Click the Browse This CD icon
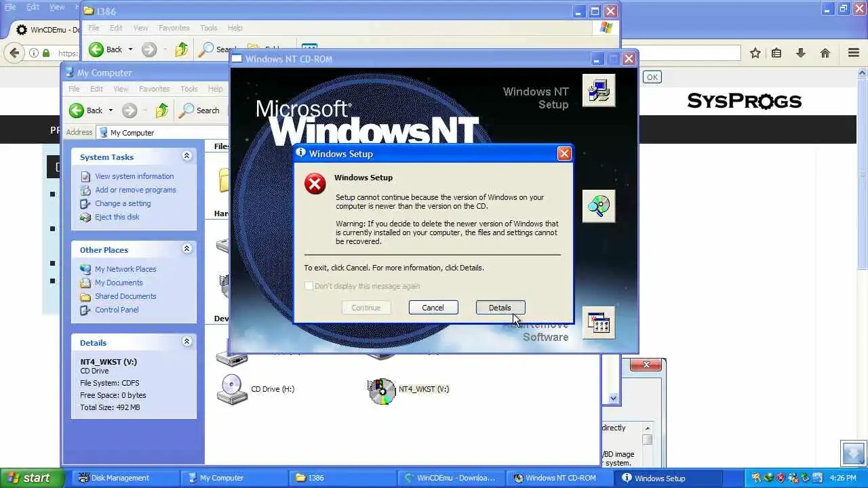This screenshot has width=868, height=488. click(x=599, y=206)
